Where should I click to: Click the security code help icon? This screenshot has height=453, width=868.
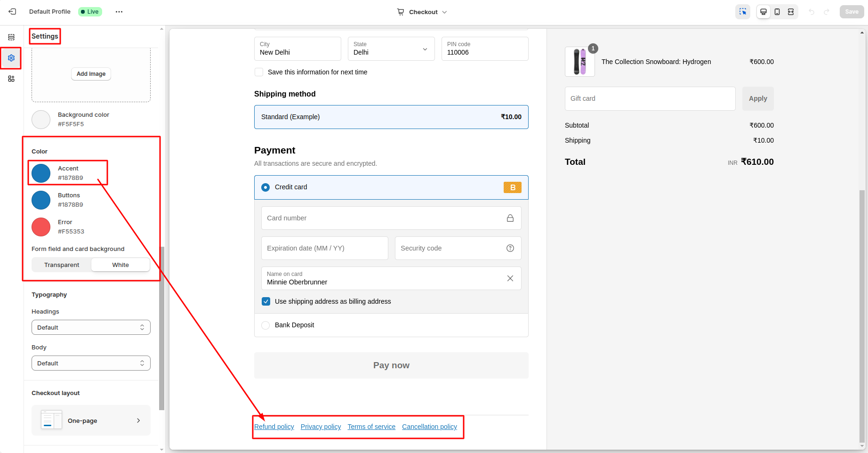tap(510, 248)
